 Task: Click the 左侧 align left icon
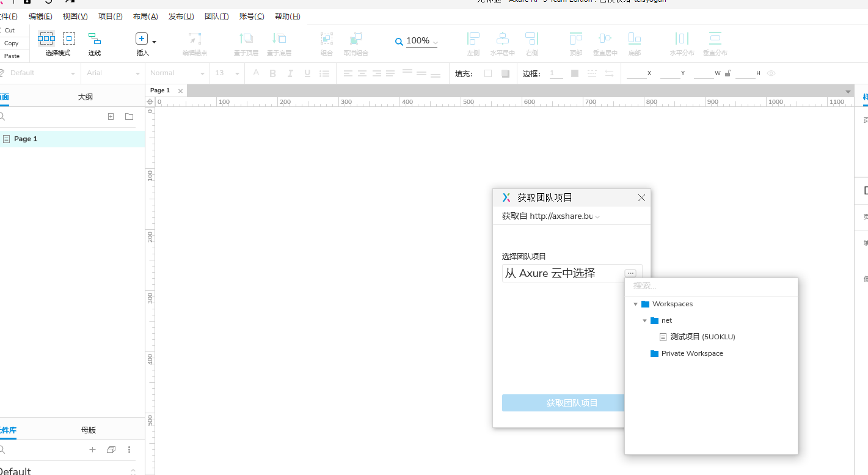coord(473,39)
